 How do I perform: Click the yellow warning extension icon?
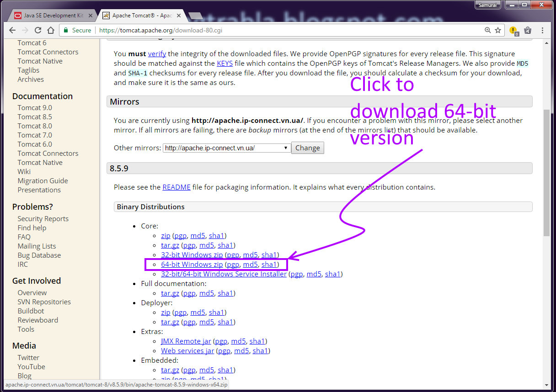click(x=513, y=31)
